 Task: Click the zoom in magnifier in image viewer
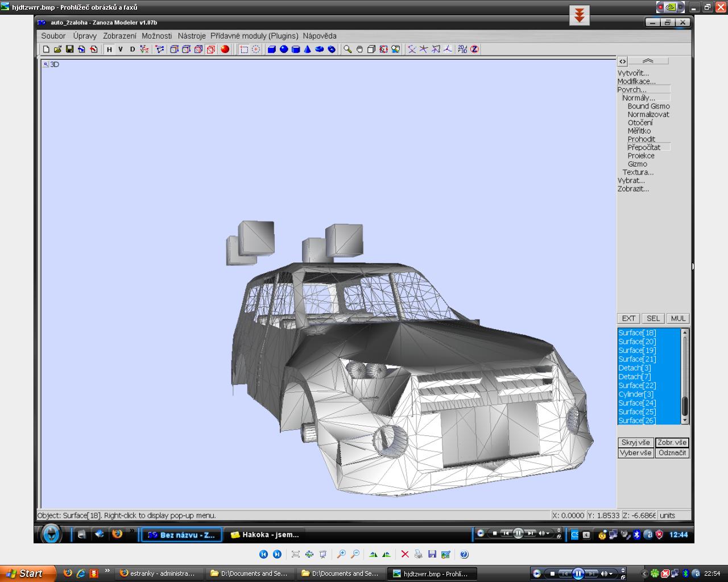point(341,554)
